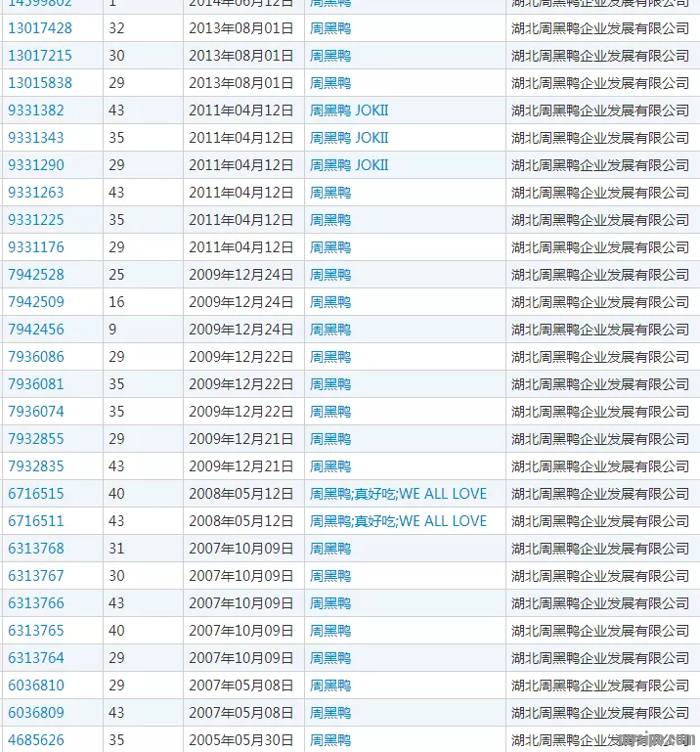Click the 2008年05月12日 date in row 6716515

coord(241,494)
